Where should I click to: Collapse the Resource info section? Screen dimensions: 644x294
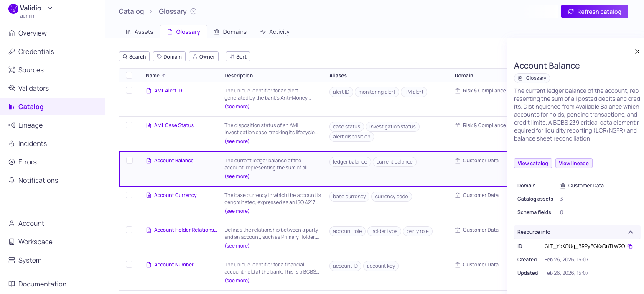[631, 232]
